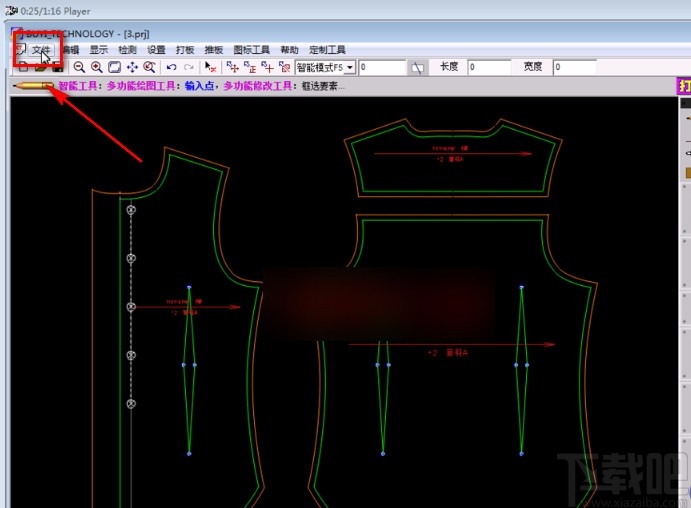Viewport: 691px width, 508px height.
Task: Click the icon button left of 长度
Action: point(418,67)
